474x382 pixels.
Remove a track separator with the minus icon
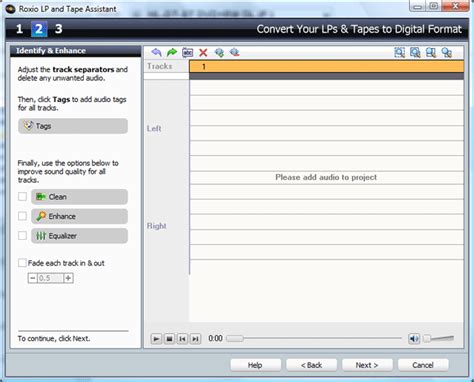click(x=235, y=52)
